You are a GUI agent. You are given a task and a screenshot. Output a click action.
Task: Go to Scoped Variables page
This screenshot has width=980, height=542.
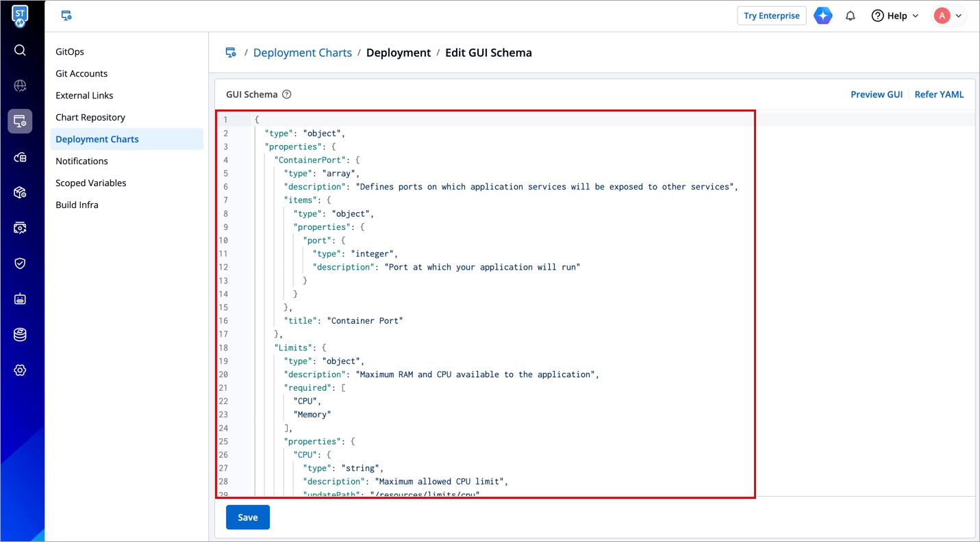click(x=91, y=183)
